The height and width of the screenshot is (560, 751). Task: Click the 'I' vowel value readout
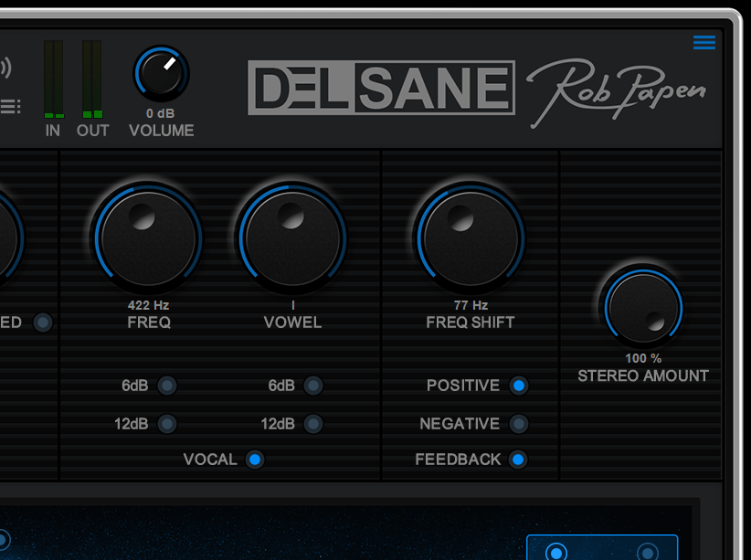coord(293,305)
